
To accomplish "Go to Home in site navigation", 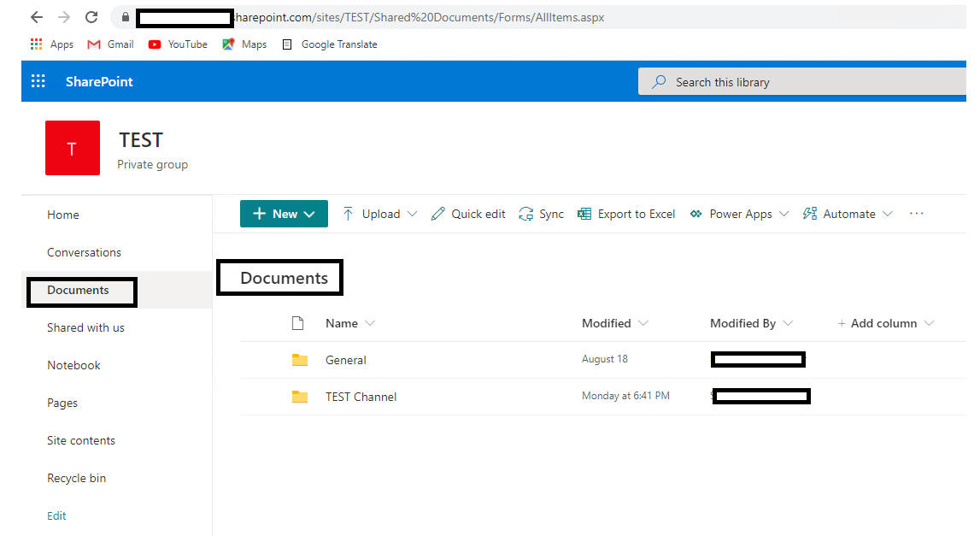I will pyautogui.click(x=63, y=215).
